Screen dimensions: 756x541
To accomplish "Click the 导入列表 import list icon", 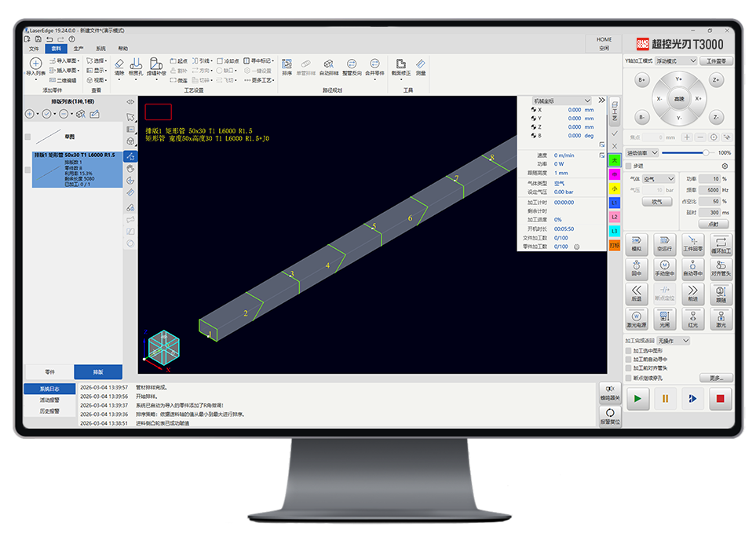I will [35, 64].
